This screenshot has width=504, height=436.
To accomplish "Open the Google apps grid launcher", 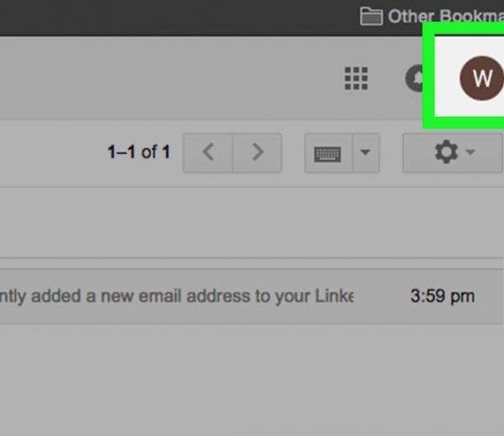I will point(356,78).
